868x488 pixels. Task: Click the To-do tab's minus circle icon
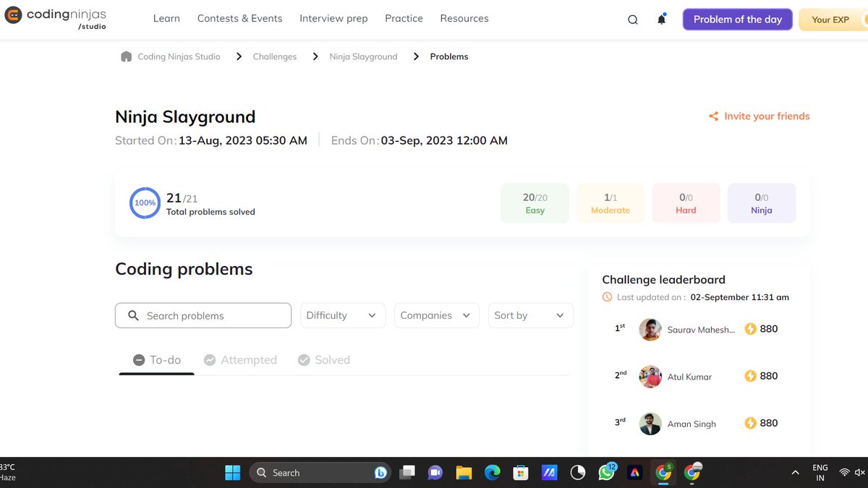[x=139, y=360]
